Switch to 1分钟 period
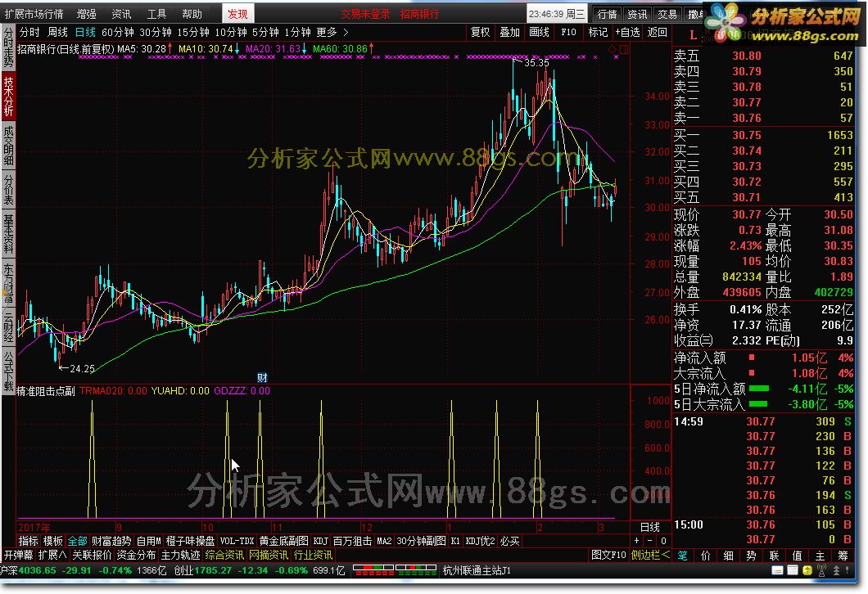Screen dimensions: 868x594 298,33
